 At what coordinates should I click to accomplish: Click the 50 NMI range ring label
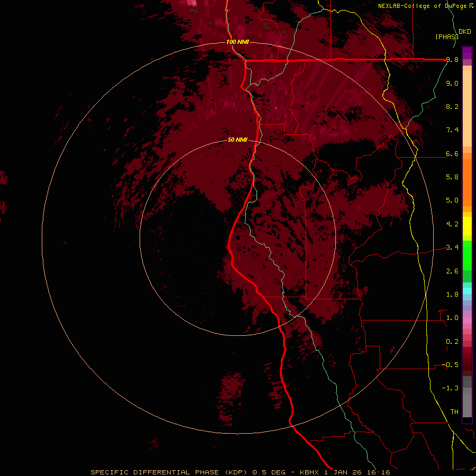click(x=237, y=140)
